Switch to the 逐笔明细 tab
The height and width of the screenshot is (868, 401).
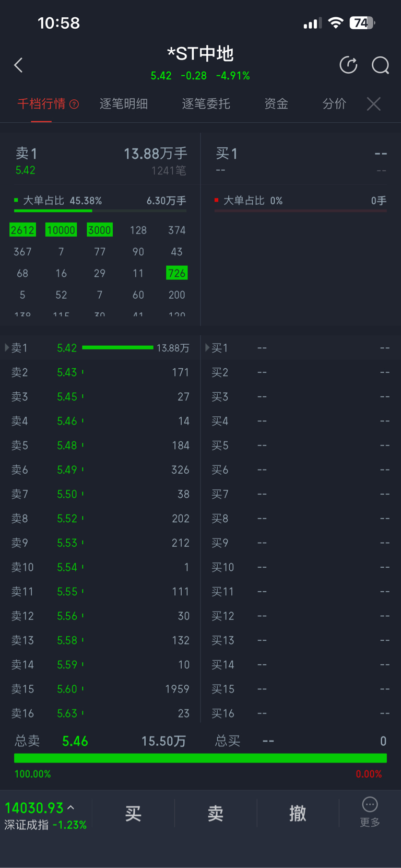[x=124, y=104]
